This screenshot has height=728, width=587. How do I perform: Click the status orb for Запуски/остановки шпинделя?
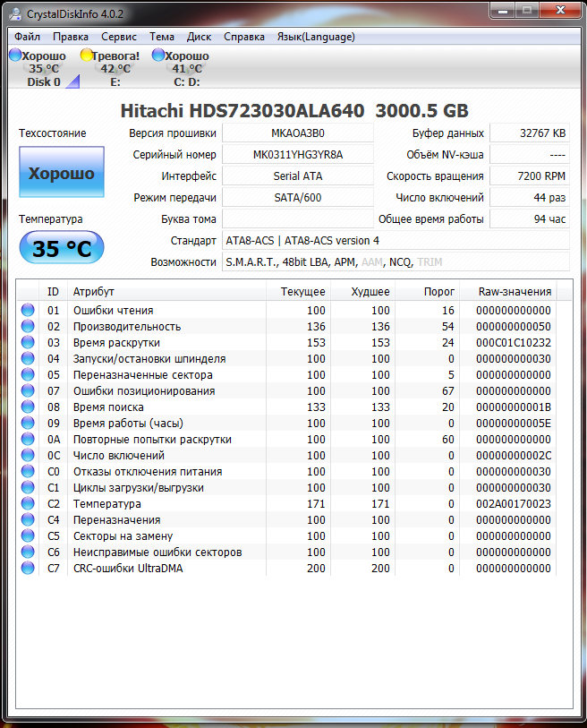(28, 358)
